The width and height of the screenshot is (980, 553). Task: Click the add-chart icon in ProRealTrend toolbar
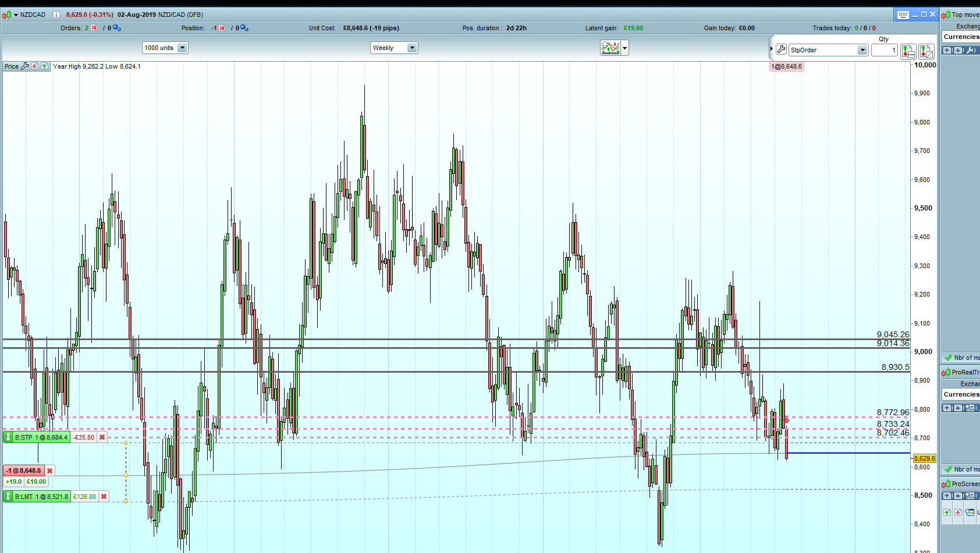(x=970, y=408)
